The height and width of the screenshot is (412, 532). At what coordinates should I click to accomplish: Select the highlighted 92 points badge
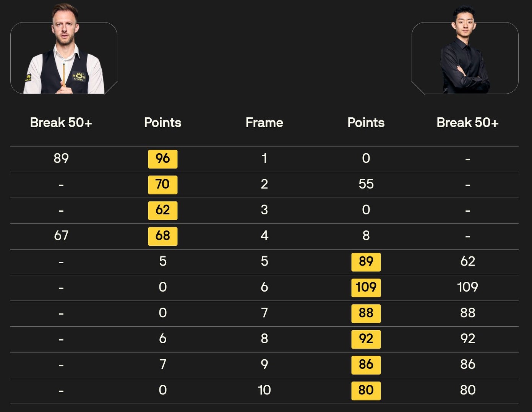366,339
